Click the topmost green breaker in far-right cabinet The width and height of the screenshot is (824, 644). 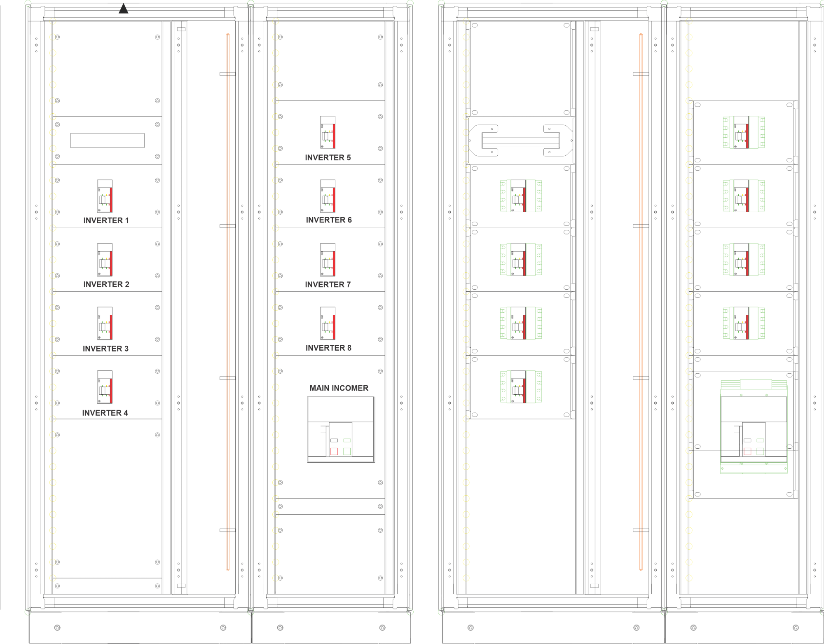[x=744, y=132]
